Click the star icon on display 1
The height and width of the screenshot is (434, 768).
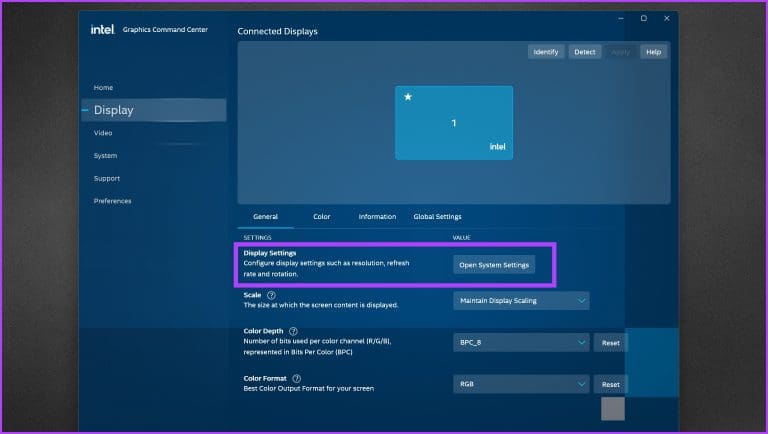408,98
